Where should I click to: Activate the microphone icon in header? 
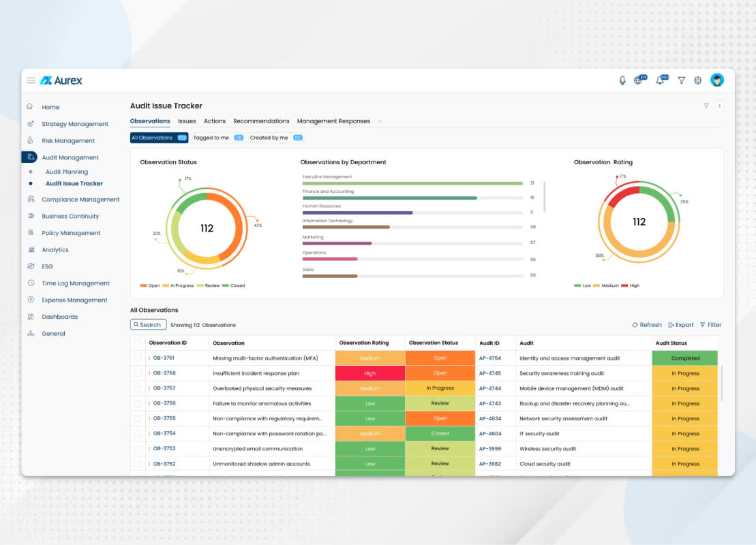[x=622, y=80]
